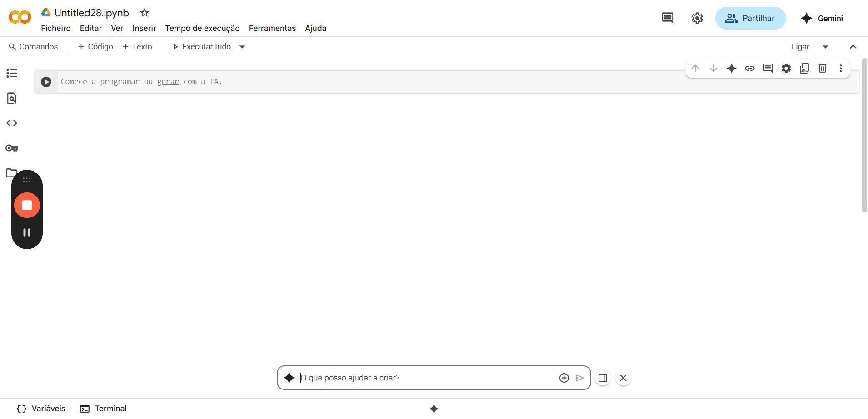The image size is (868, 419).
Task: Run the code cell play button
Action: tap(46, 82)
